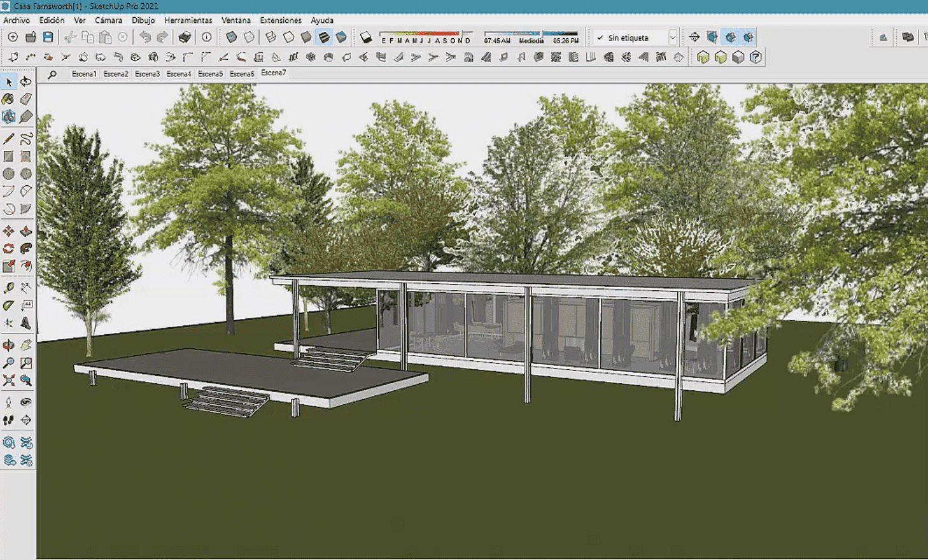Choose the Rectangle tool
This screenshot has width=928, height=560.
(x=8, y=156)
